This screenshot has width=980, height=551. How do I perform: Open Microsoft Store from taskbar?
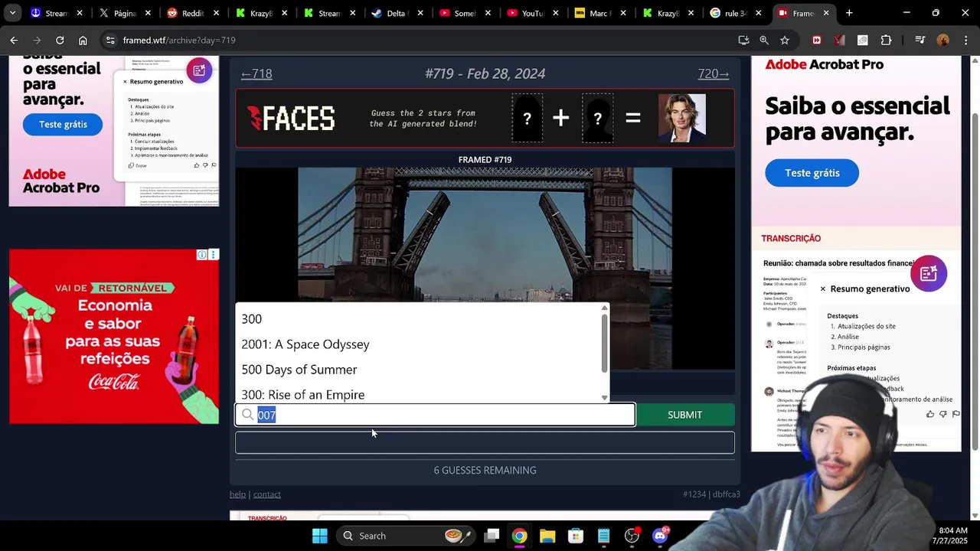[576, 536]
